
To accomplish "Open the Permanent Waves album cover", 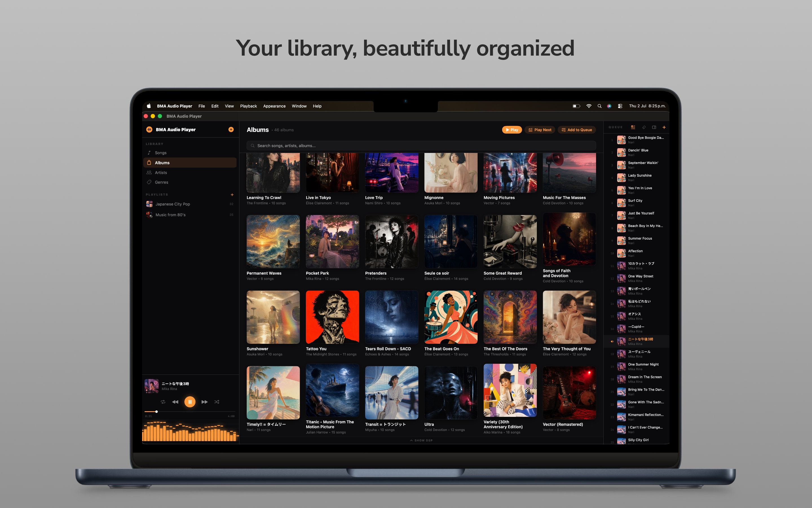I will point(273,242).
